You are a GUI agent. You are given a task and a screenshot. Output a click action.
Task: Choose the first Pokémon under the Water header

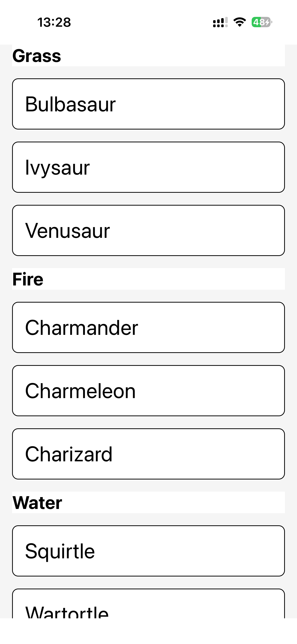pos(148,551)
